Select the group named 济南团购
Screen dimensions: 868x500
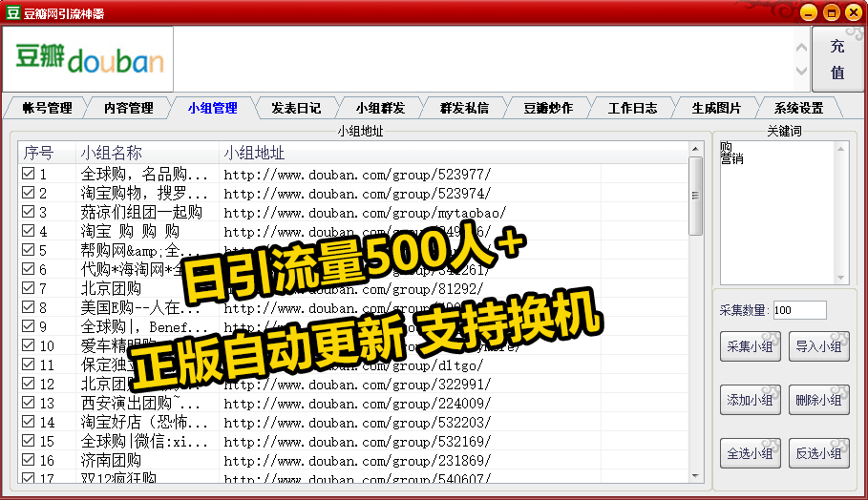pyautogui.click(x=112, y=460)
